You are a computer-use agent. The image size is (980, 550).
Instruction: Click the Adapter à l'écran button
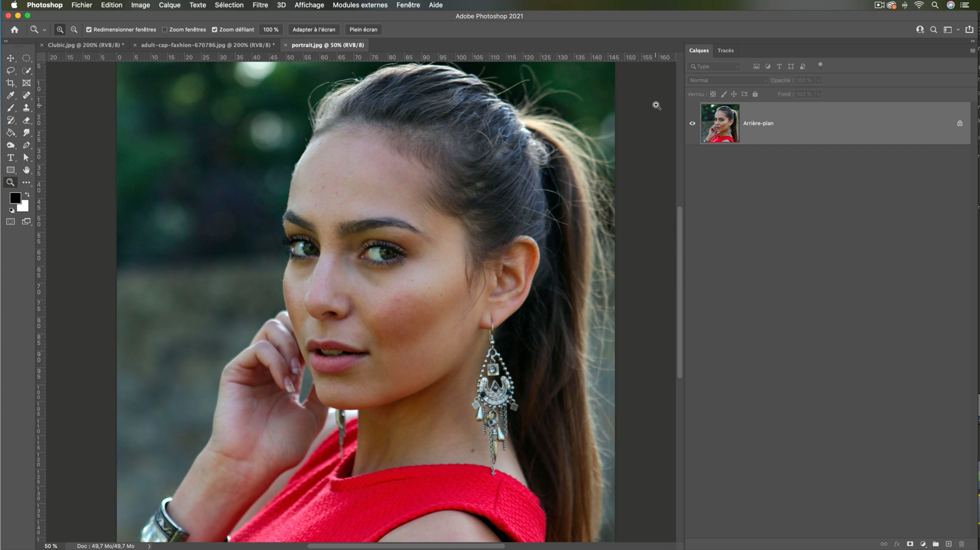313,30
